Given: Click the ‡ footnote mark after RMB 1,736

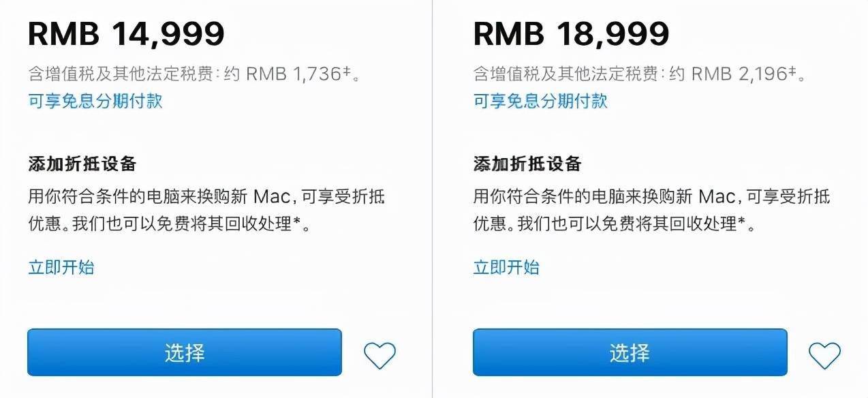Looking at the screenshot, I should 346,72.
